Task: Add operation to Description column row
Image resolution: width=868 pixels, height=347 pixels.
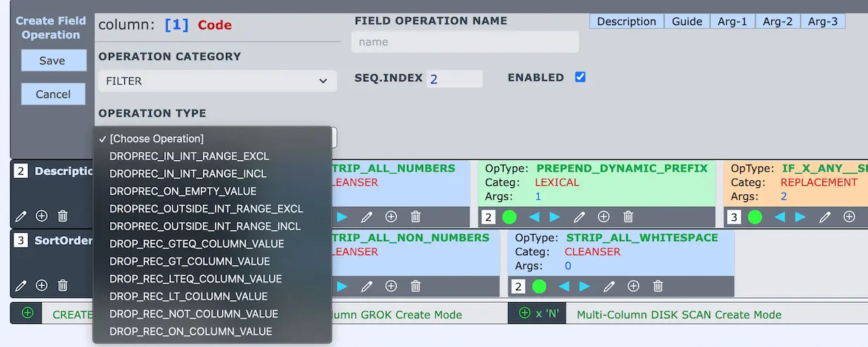Action: [x=41, y=217]
